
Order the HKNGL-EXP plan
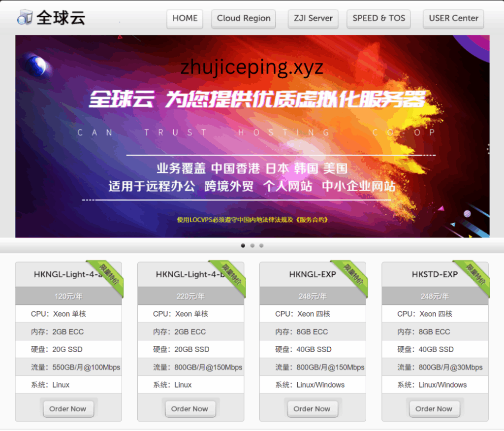pos(312,409)
